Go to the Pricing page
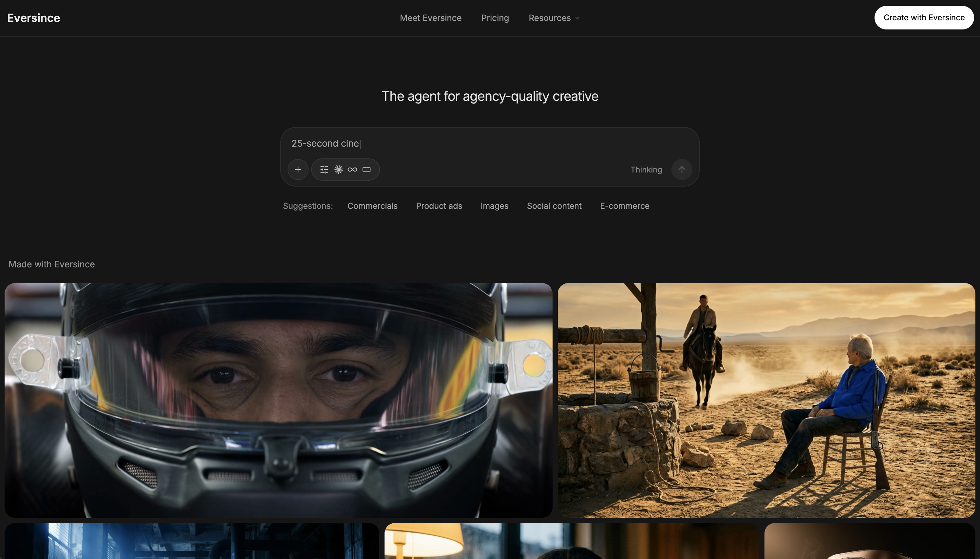Image resolution: width=980 pixels, height=559 pixels. pyautogui.click(x=495, y=18)
